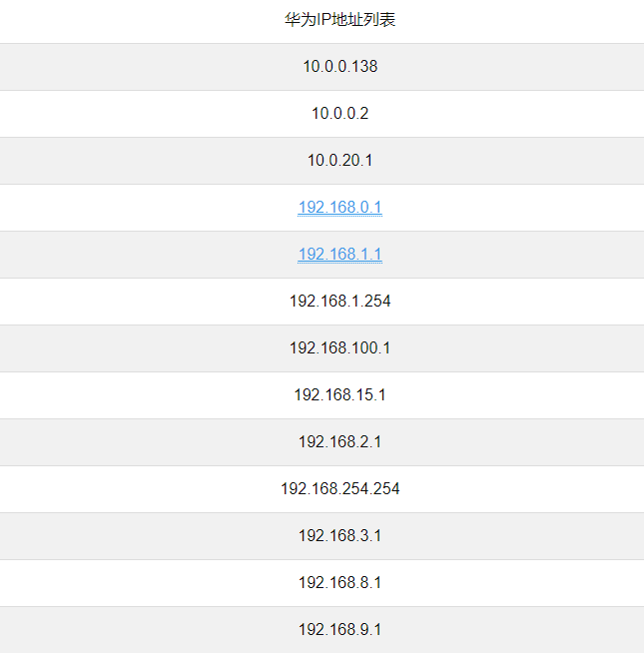Open the 192.168.1.1 link

pyautogui.click(x=339, y=255)
